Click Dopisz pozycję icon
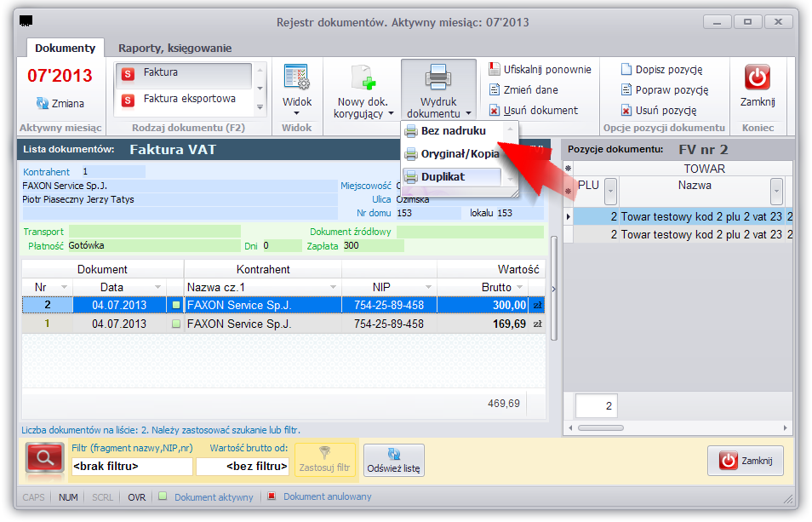 click(x=626, y=69)
